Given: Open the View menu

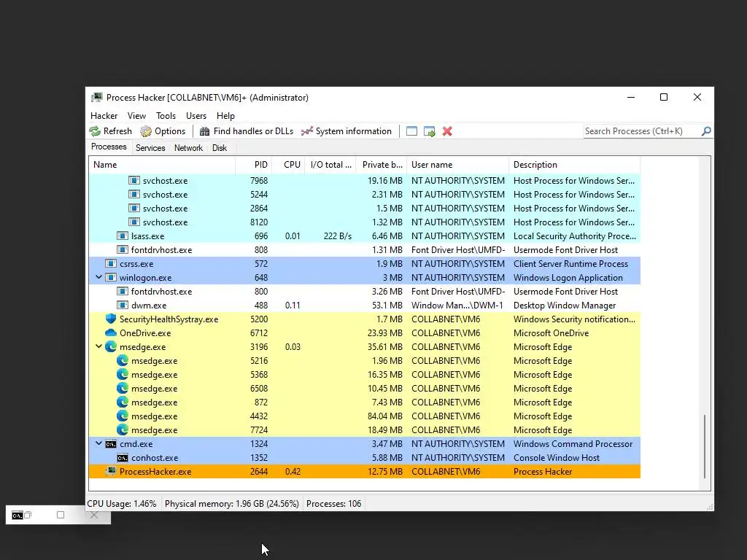Looking at the screenshot, I should click(x=136, y=116).
